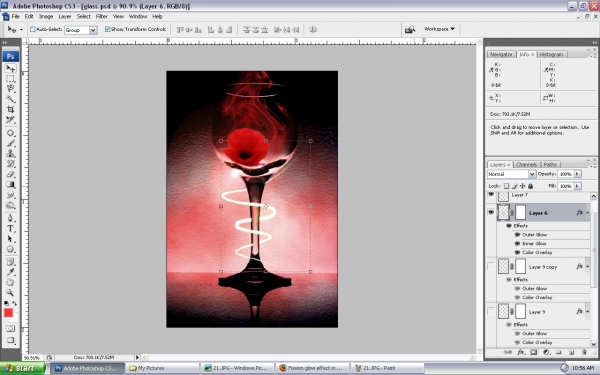The width and height of the screenshot is (600, 375).
Task: Select the Pen tool
Action: pos(10,218)
